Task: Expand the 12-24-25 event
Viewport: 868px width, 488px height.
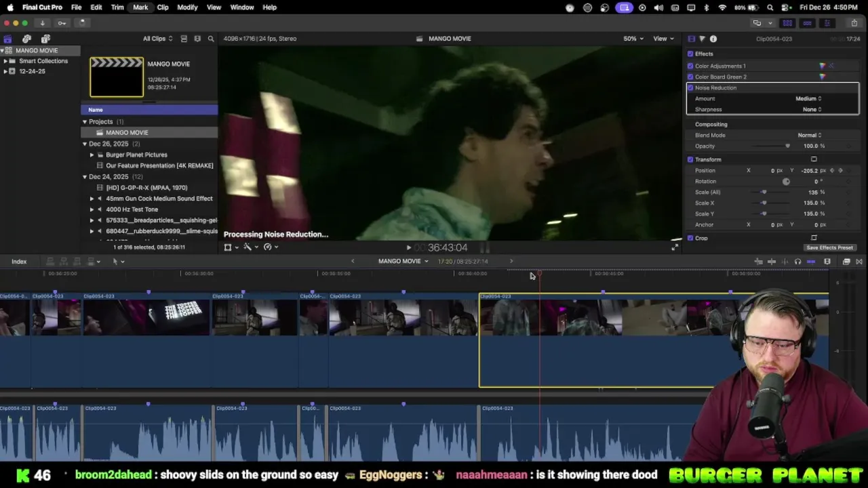Action: coord(5,71)
